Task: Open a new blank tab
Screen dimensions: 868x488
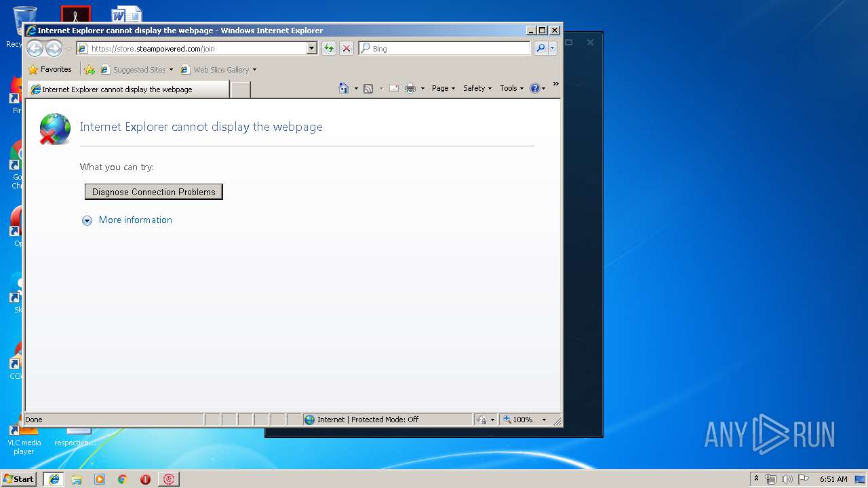Action: (x=240, y=89)
